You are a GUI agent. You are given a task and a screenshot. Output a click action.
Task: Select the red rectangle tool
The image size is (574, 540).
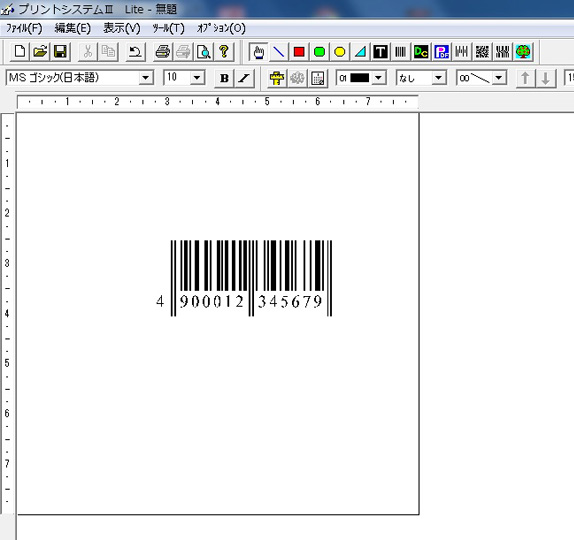[x=299, y=52]
